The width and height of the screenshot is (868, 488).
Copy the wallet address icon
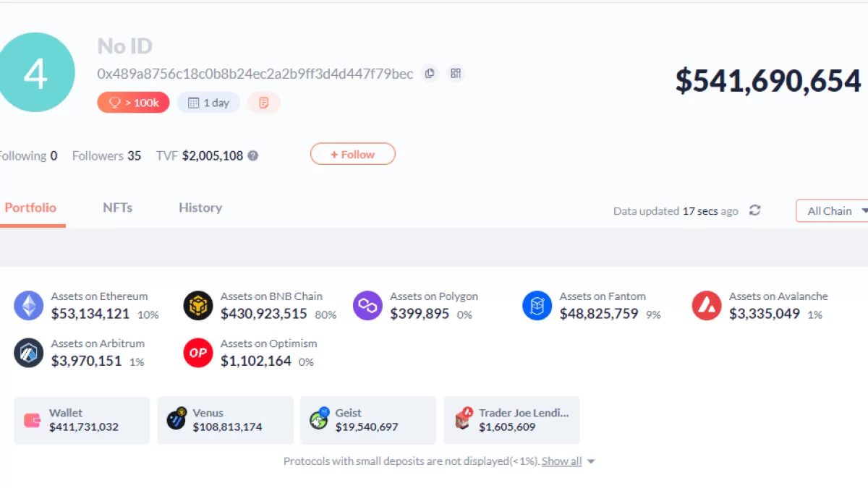pos(430,74)
